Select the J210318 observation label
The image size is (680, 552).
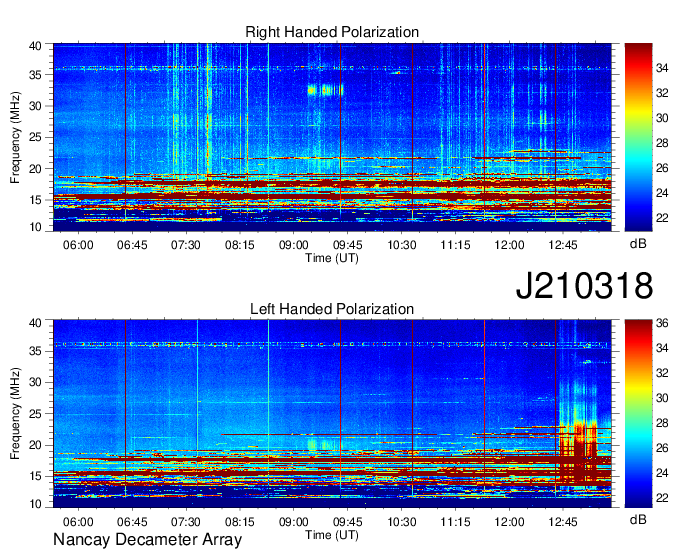pos(584,285)
